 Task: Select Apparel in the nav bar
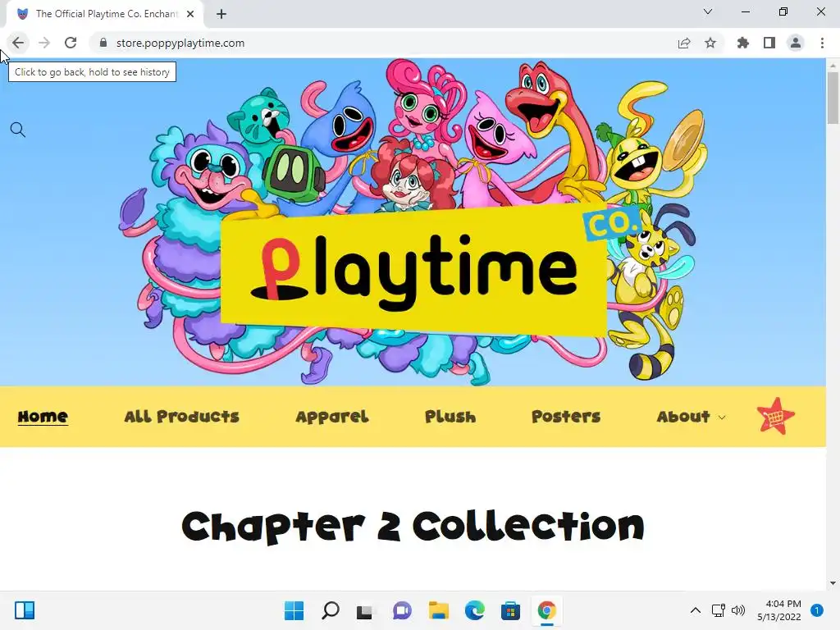click(x=332, y=417)
